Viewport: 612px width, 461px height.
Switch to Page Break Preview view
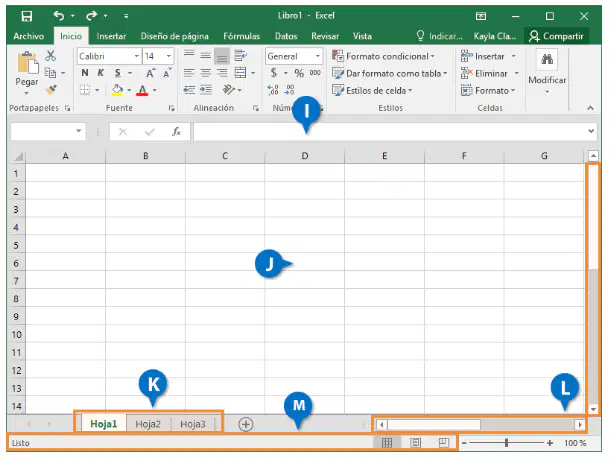pos(444,443)
